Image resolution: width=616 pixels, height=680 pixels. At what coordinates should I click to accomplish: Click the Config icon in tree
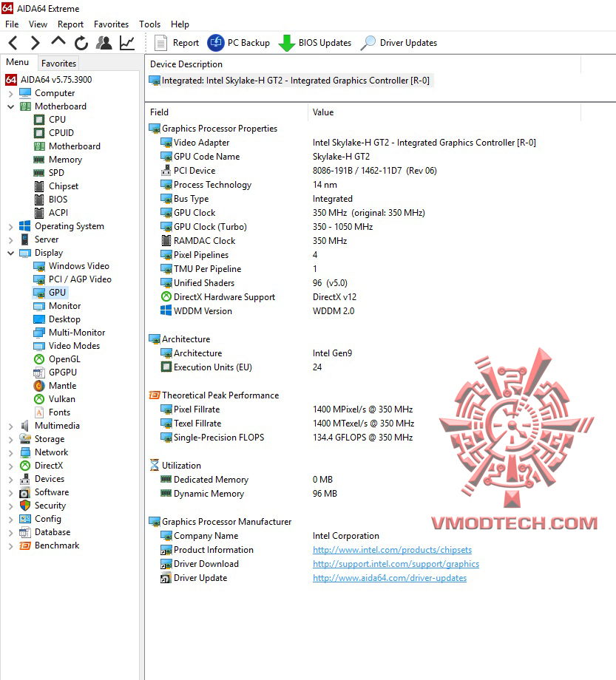click(x=25, y=519)
